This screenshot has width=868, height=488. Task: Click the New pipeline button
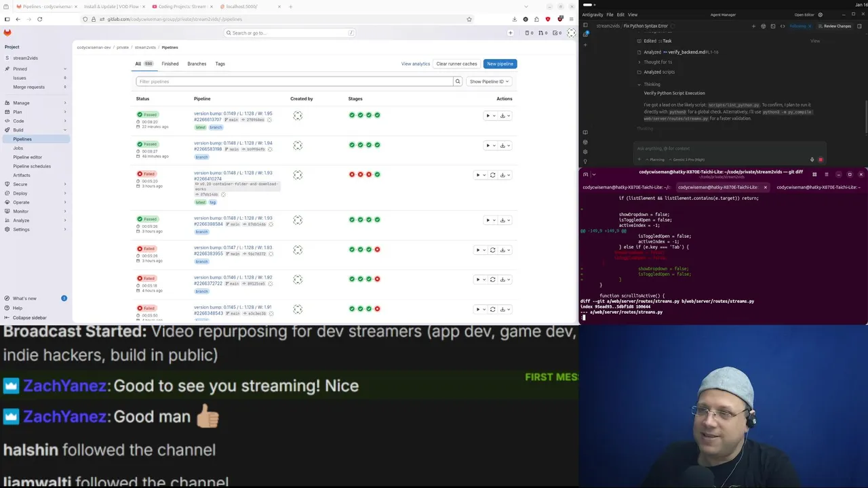pos(500,64)
